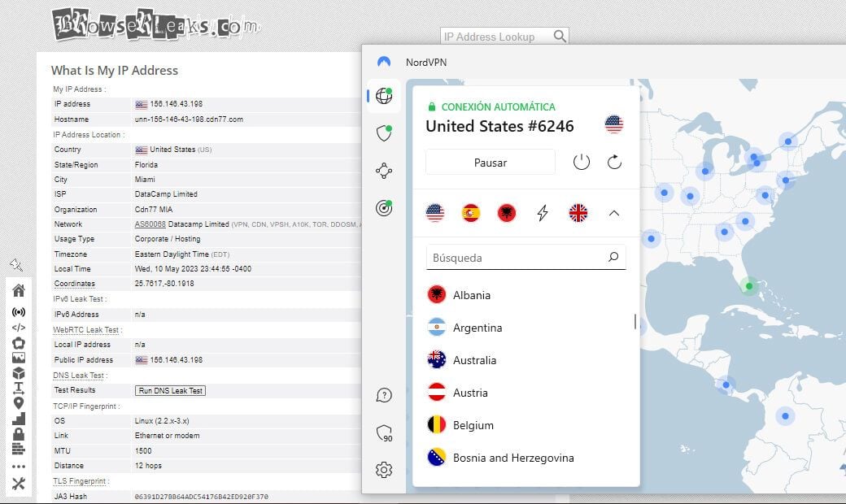Open the IP address broadcast icon

pos(19,312)
